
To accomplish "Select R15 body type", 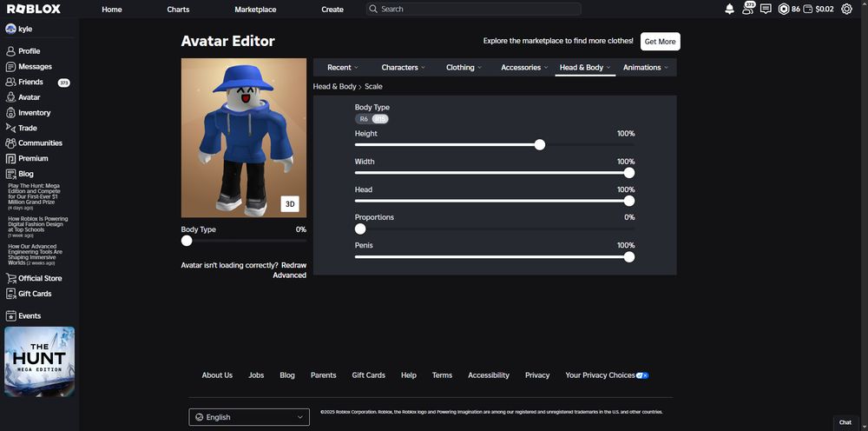I will point(380,118).
